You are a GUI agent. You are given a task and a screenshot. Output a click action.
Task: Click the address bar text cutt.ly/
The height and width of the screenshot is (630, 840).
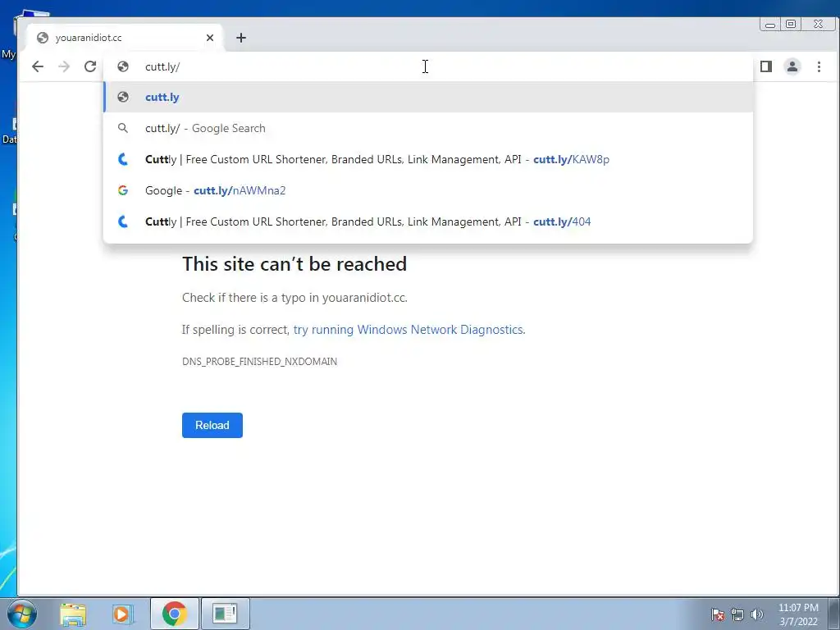tap(162, 66)
